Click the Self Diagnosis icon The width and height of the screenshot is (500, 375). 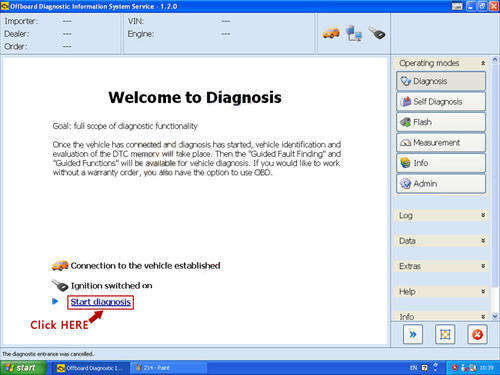pyautogui.click(x=406, y=102)
